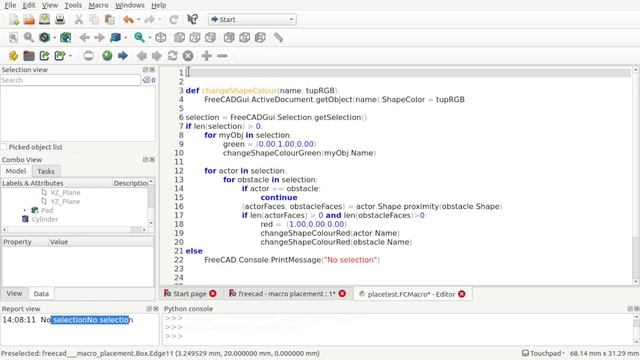Sync view with the blue cube icon
640x360 pixels.
116,38
